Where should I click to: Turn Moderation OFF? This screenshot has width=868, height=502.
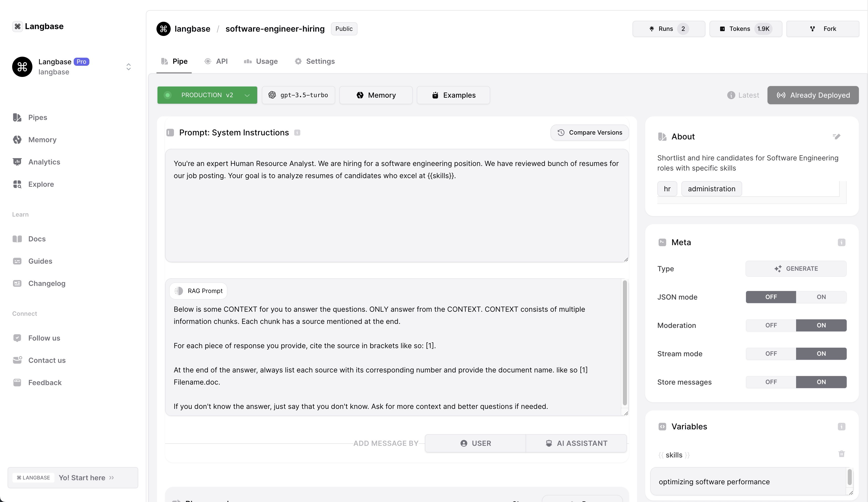point(771,325)
